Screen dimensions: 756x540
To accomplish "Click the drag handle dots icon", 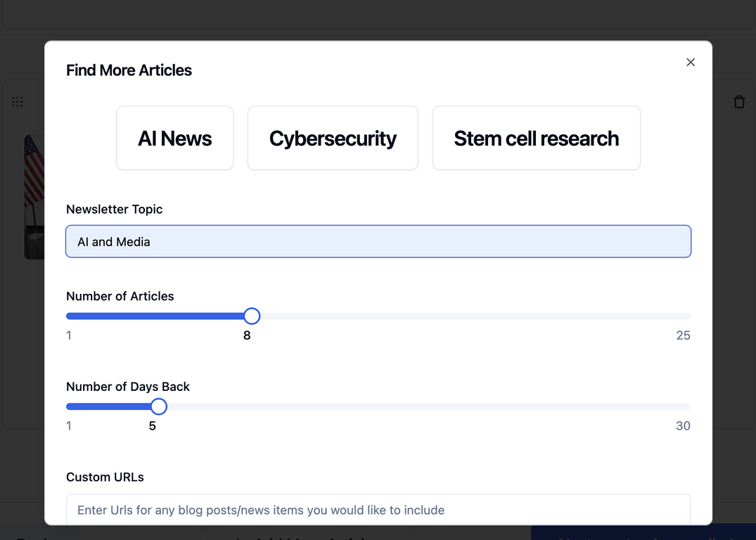I will 18,101.
